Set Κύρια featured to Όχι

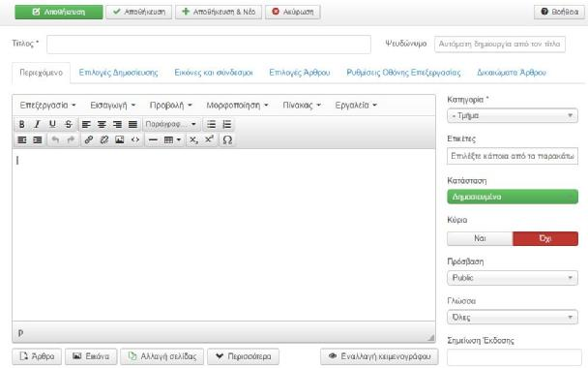point(545,239)
